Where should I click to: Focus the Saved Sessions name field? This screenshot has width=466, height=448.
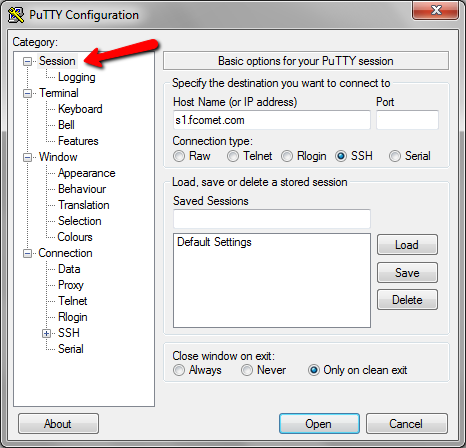[272, 219]
